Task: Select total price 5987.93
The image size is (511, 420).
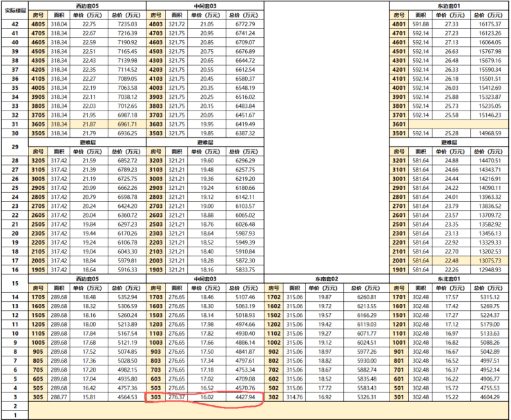Action: [245, 233]
